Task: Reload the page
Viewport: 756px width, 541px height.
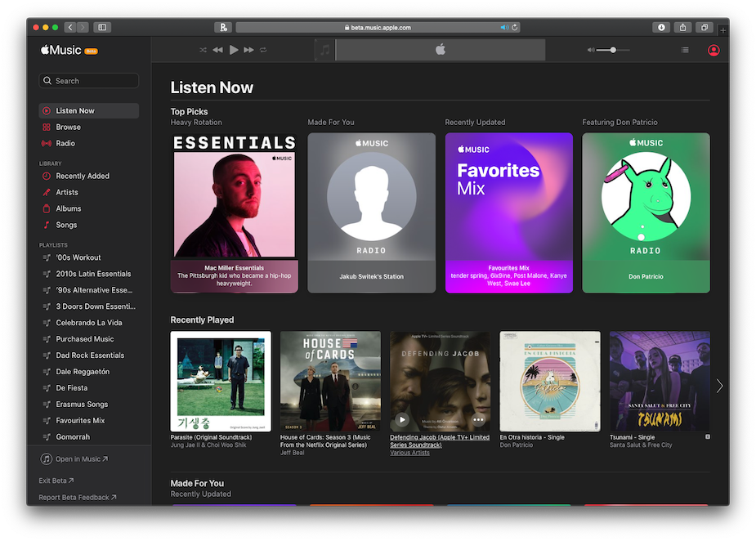Action: tap(515, 28)
